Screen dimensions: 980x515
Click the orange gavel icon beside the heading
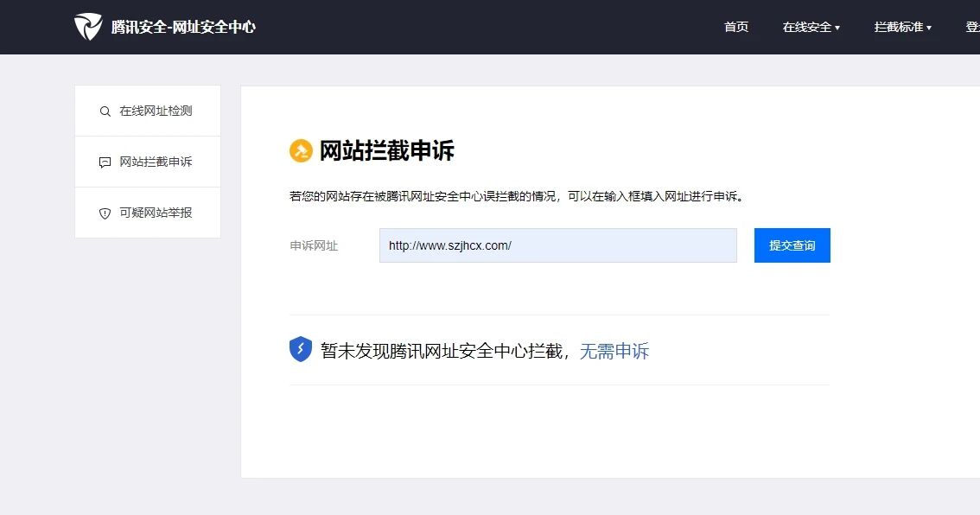click(301, 150)
